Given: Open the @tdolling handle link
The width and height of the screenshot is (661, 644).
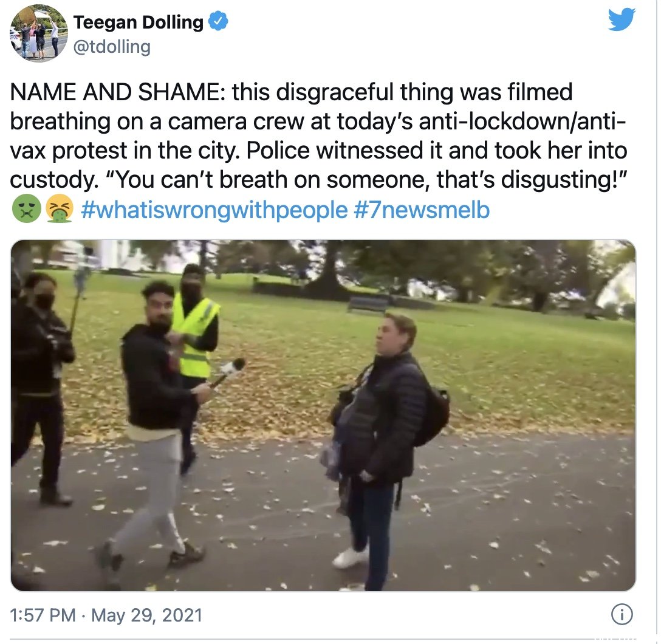Looking at the screenshot, I should pos(112,47).
